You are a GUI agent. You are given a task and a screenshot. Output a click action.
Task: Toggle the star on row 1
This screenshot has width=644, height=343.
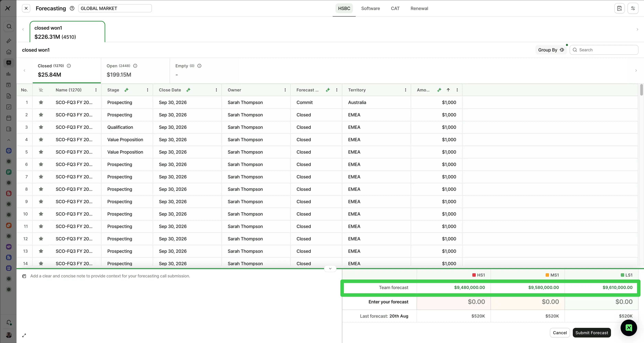coord(41,102)
